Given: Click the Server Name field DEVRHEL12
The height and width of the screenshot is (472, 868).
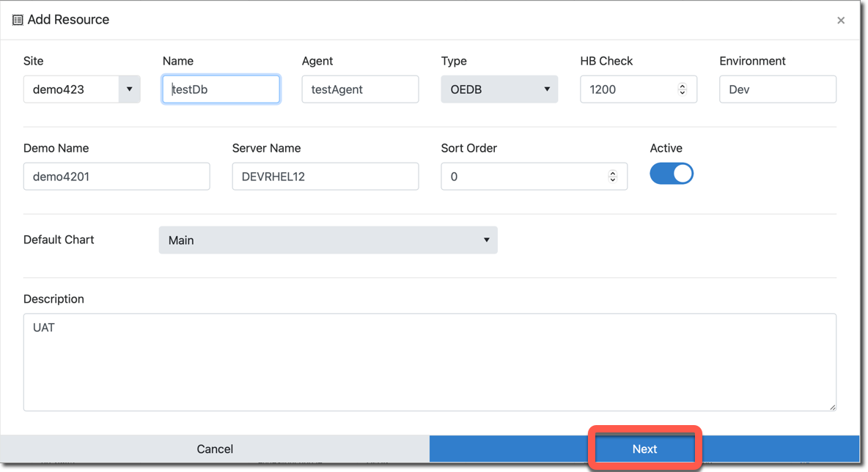Looking at the screenshot, I should pos(325,177).
